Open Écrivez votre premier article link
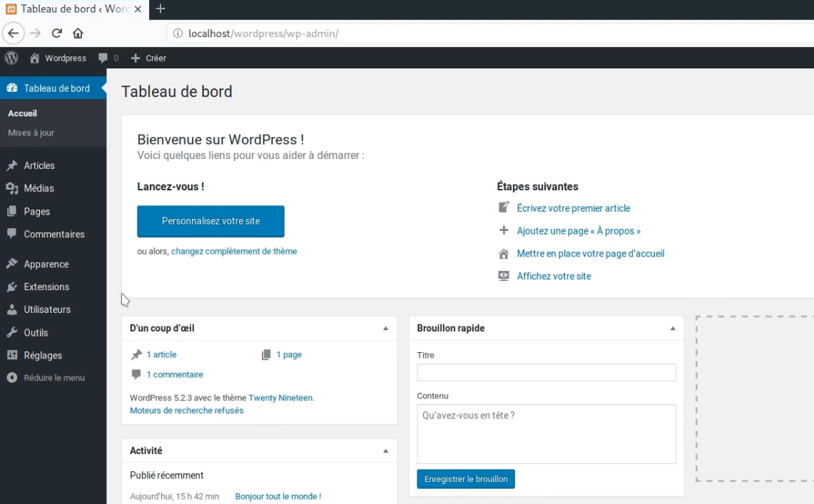This screenshot has width=814, height=504. coord(574,208)
